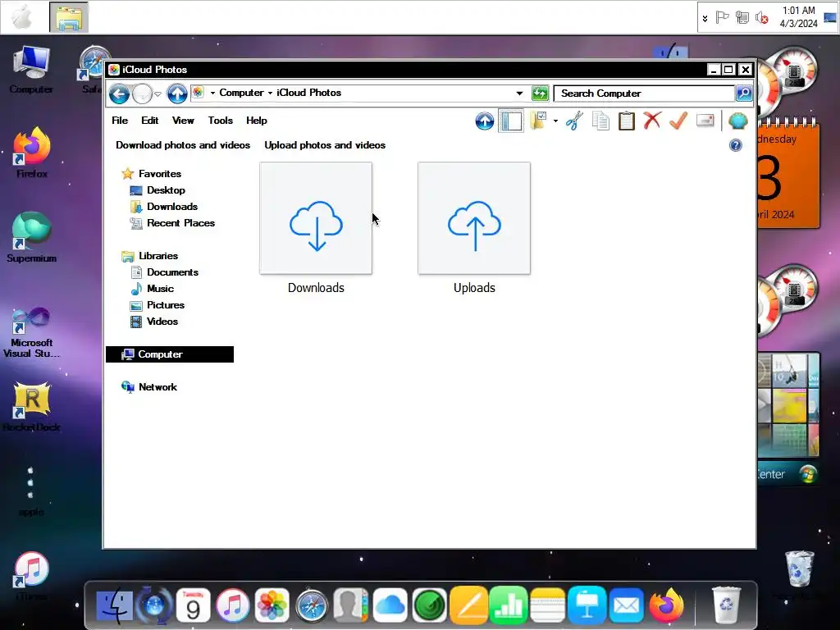The image size is (840, 630).
Task: Open the Help menu
Action: pyautogui.click(x=257, y=121)
